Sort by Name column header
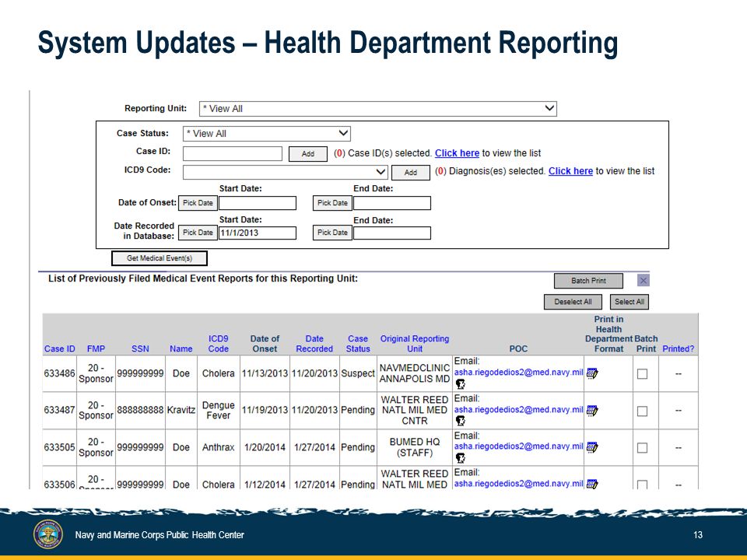This screenshot has height=560, width=747. click(181, 348)
